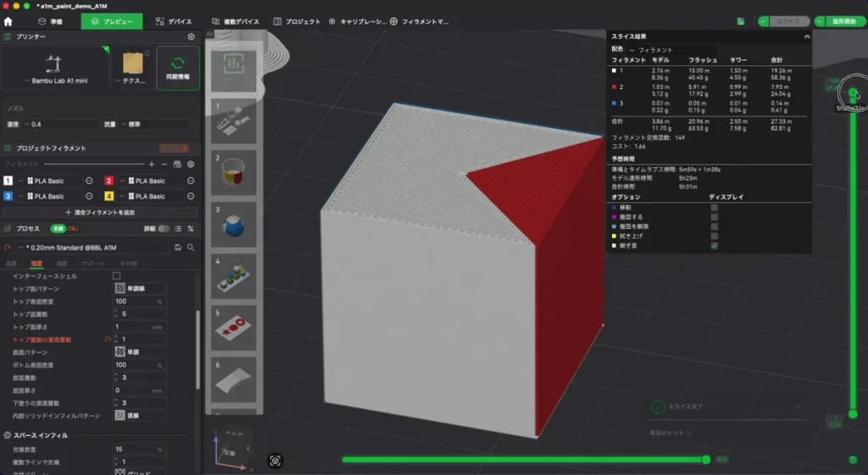
Task: Click the reset camera view icon
Action: coord(275,461)
